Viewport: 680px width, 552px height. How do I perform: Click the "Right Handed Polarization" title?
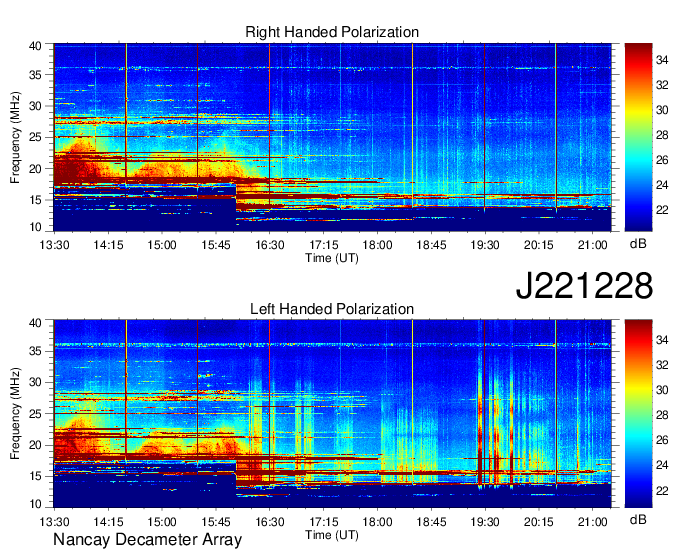point(332,32)
